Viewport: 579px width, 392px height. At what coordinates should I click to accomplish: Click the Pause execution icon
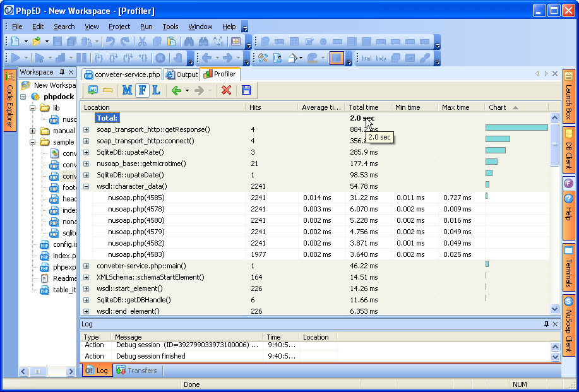[81, 57]
